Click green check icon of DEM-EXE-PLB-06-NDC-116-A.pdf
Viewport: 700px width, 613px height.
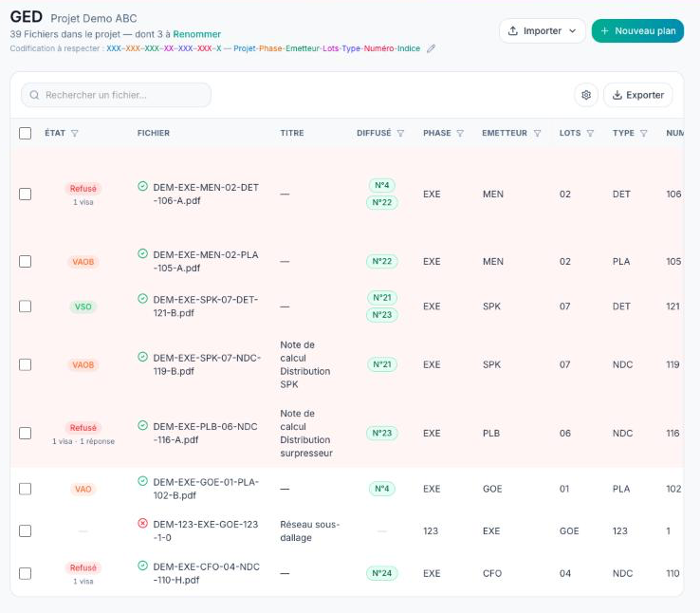(x=143, y=425)
